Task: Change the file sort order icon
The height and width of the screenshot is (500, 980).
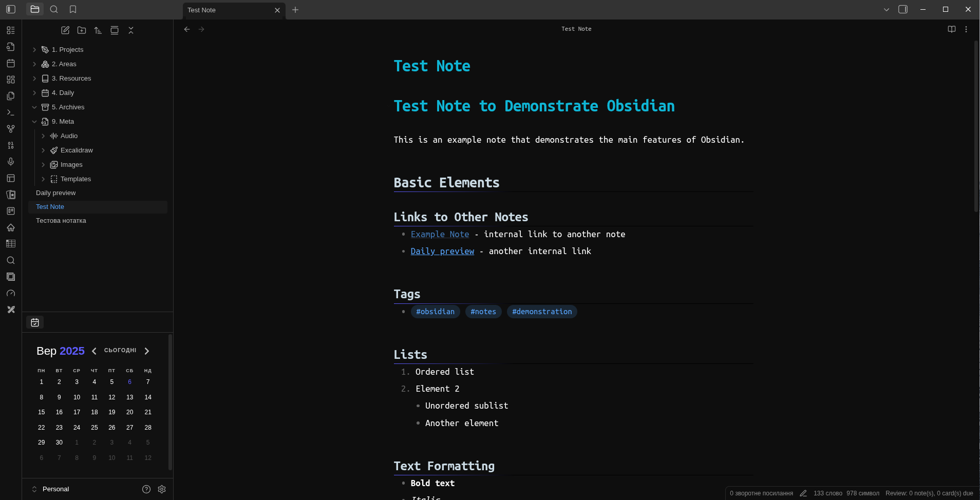Action: [x=98, y=30]
